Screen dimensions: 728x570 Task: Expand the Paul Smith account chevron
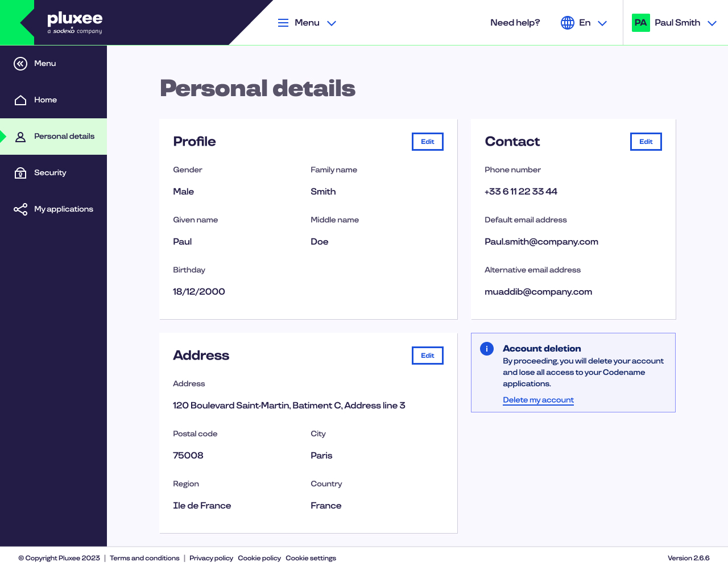712,23
